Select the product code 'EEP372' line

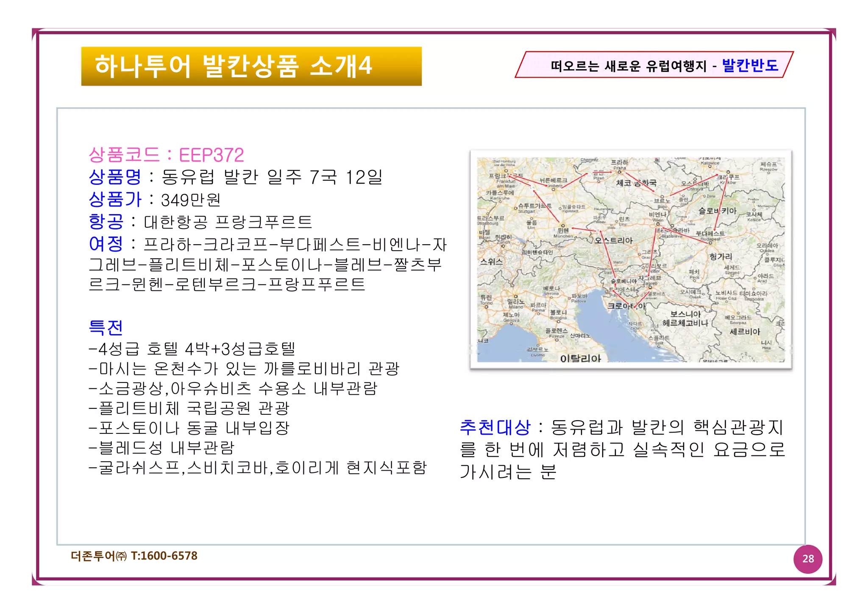[x=167, y=155]
